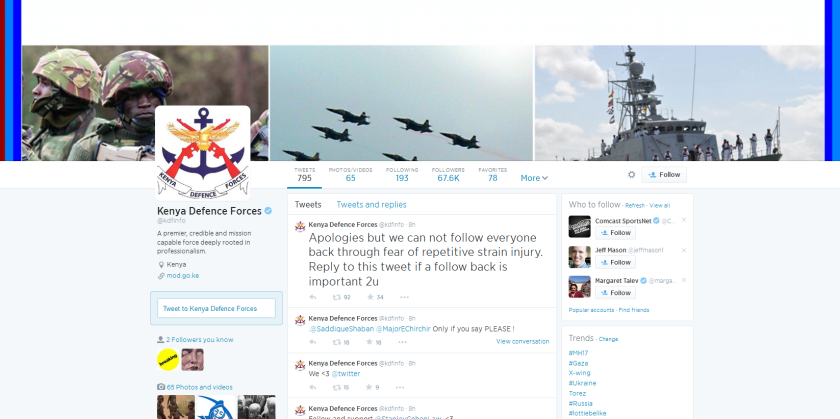The image size is (840, 419).
Task: Click the verified badge next to Kenya Defence Forces
Action: (268, 211)
